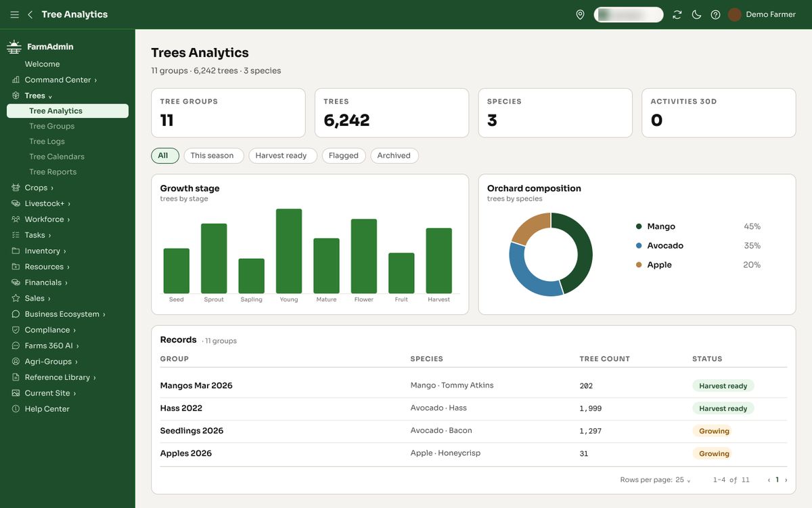812x508 pixels.
Task: Collapse the Trees section
Action: (50, 96)
